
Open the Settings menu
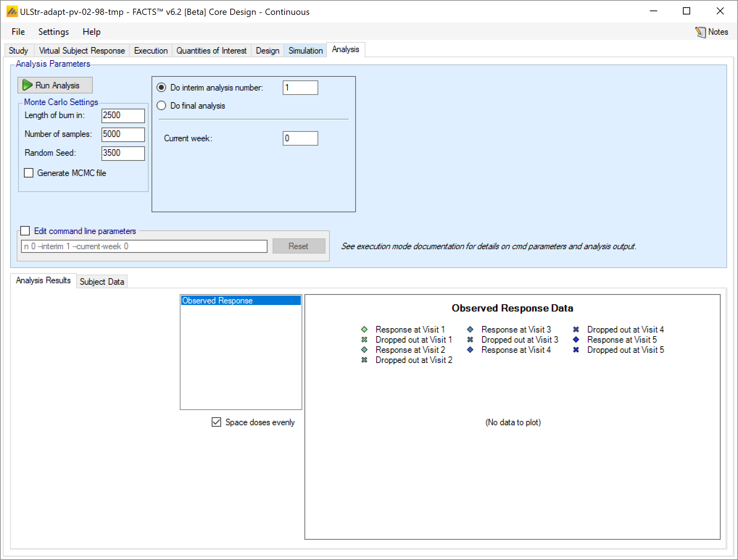(53, 32)
